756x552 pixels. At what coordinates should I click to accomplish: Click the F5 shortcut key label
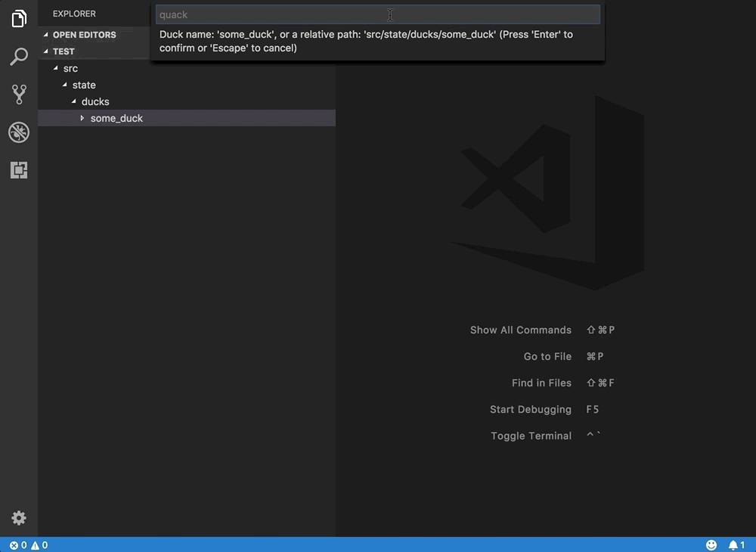click(593, 409)
